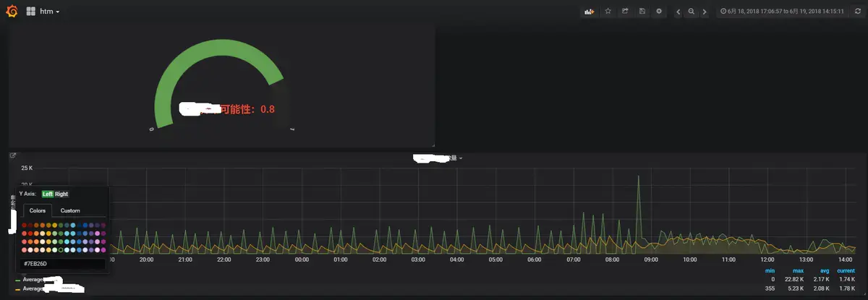This screenshot has width=868, height=300.
Task: Click the 09:00 time axis label
Action: point(650,259)
